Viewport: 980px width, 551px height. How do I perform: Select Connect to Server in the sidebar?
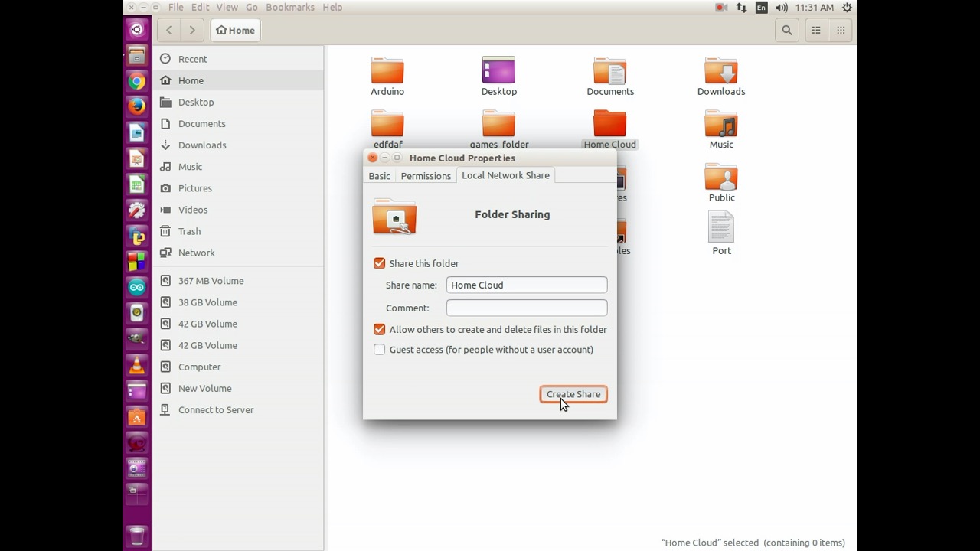click(x=216, y=410)
